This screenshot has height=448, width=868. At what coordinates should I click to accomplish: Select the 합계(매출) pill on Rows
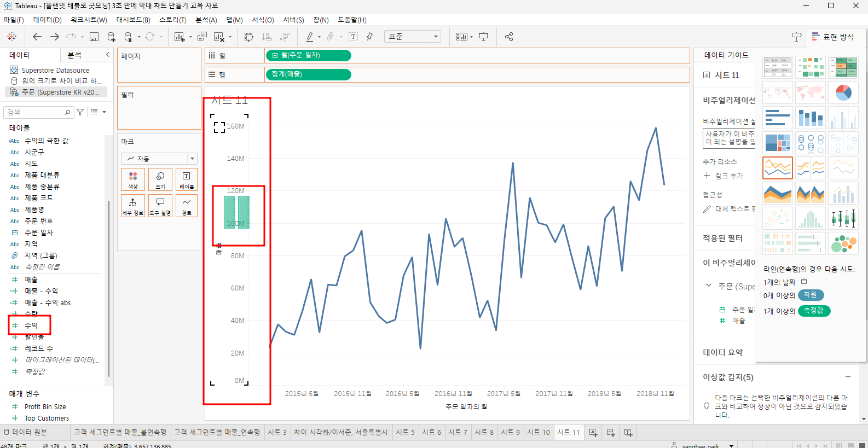[308, 74]
